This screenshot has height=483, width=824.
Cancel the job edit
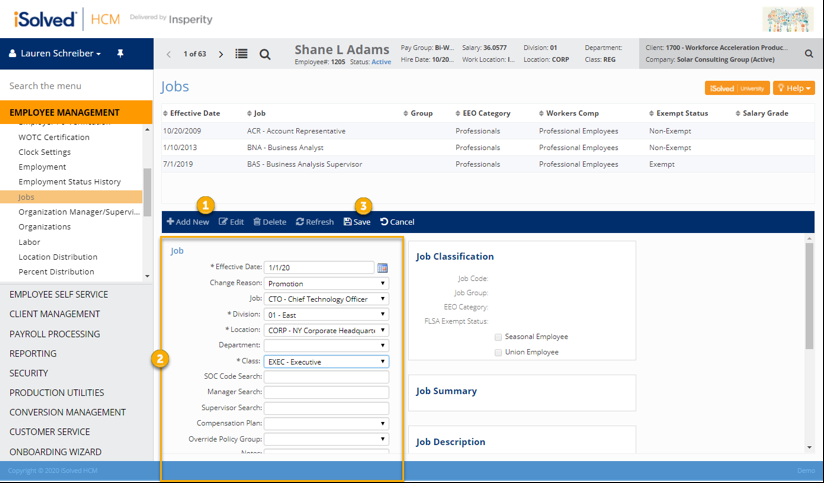[397, 222]
